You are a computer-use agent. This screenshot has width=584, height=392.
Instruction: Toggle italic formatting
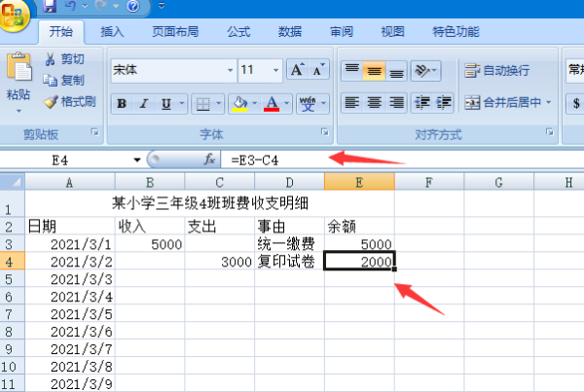[144, 103]
